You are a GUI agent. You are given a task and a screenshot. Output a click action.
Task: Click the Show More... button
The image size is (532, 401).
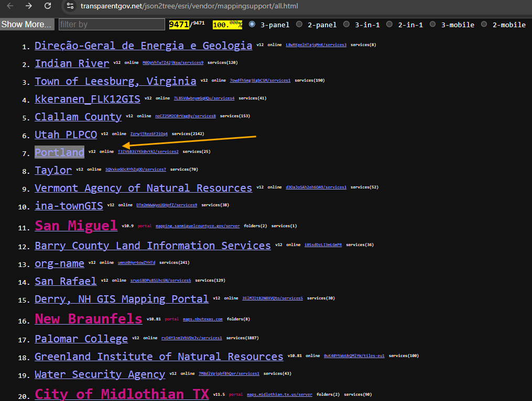pyautogui.click(x=26, y=25)
